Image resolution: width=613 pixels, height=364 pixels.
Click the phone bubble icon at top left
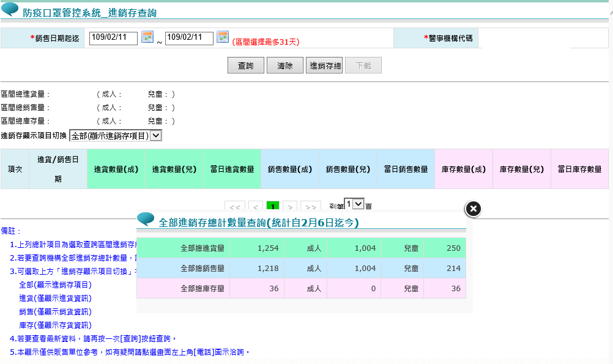10,9
